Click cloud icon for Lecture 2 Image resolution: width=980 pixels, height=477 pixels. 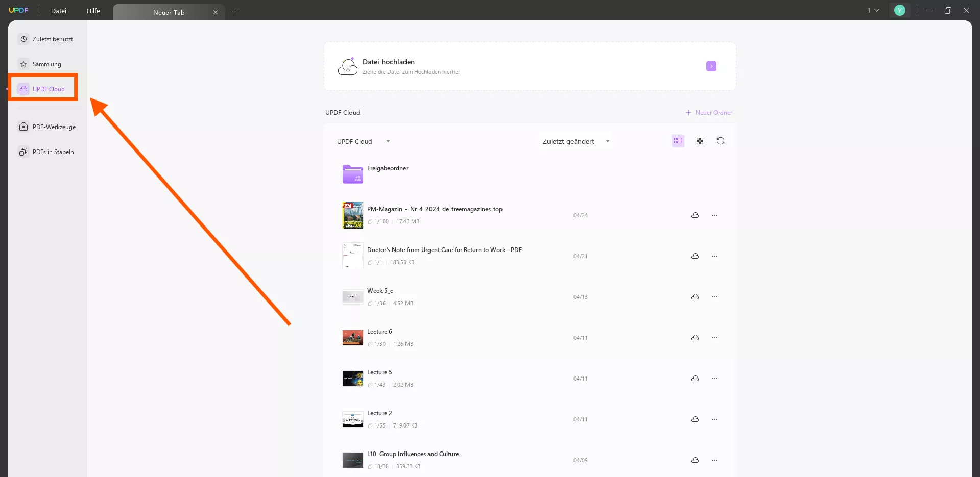tap(695, 419)
